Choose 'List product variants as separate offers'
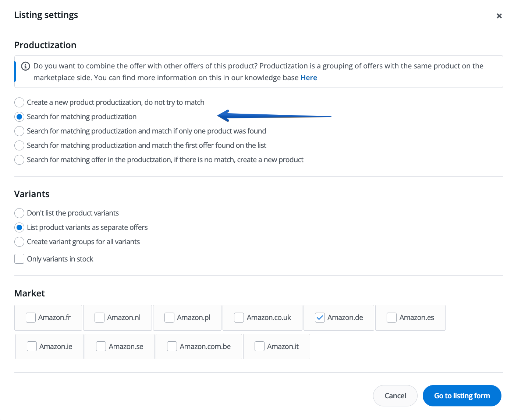The height and width of the screenshot is (420, 518). pyautogui.click(x=19, y=227)
